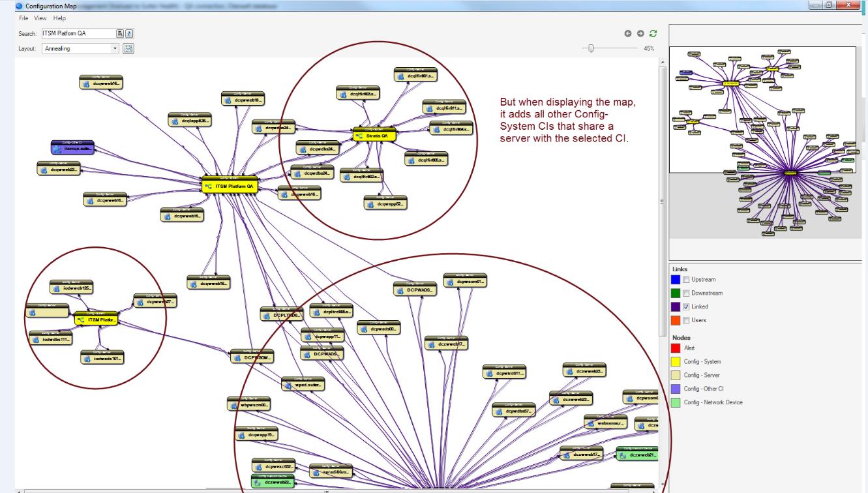Image resolution: width=868 pixels, height=493 pixels.
Task: Open the Layout dropdown showing Annealing
Action: tap(115, 48)
